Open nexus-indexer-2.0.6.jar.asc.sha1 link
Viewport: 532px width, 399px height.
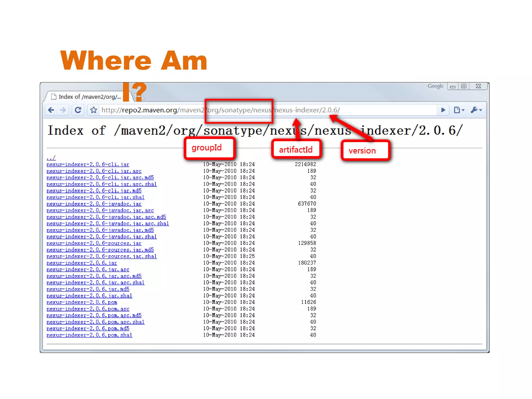pos(95,283)
